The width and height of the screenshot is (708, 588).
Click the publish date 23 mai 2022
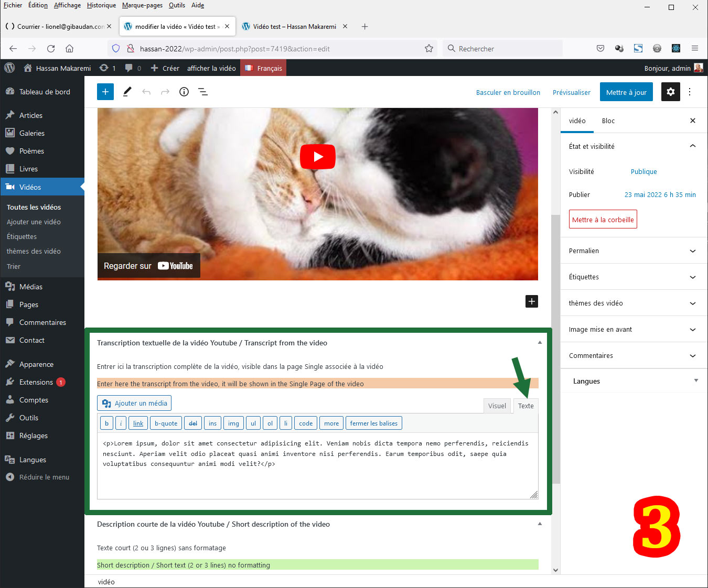(x=660, y=194)
